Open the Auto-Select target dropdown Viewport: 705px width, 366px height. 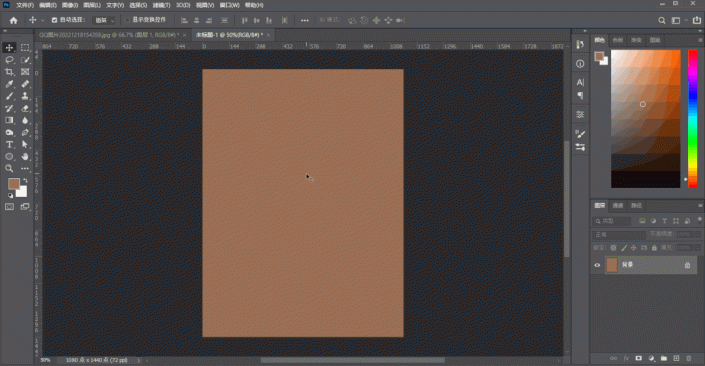point(104,20)
